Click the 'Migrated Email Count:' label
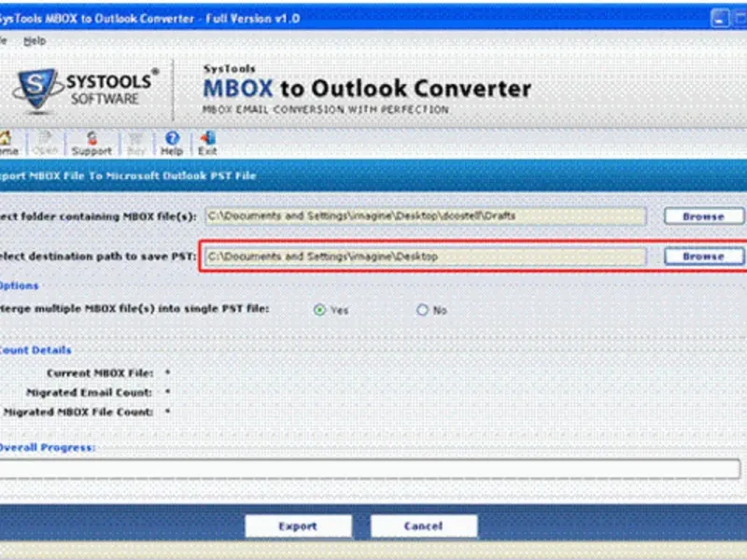 click(x=89, y=392)
